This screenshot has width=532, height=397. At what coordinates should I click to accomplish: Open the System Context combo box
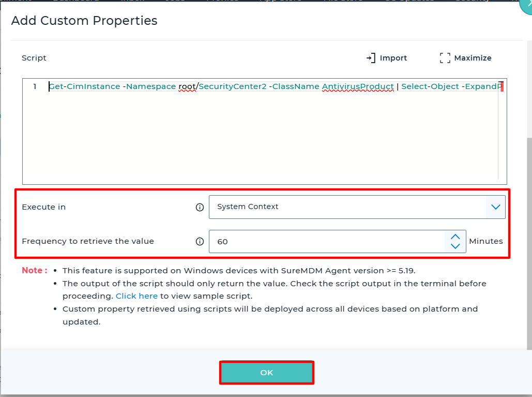tap(347, 207)
